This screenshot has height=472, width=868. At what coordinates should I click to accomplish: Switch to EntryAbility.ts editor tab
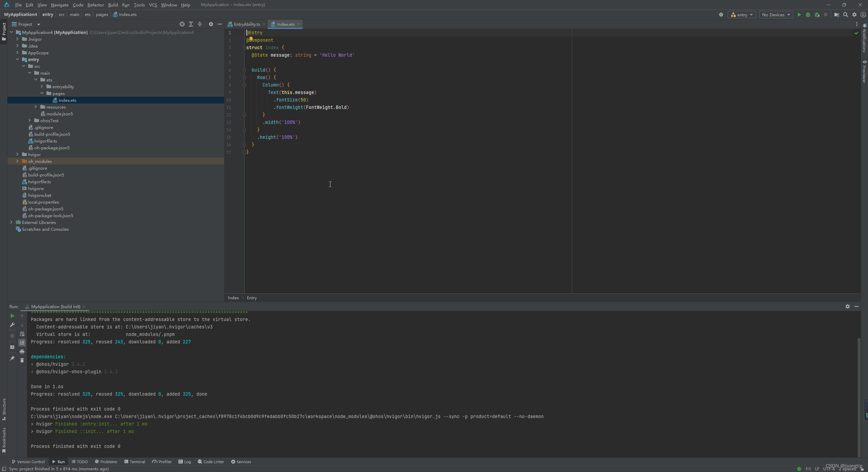(247, 24)
